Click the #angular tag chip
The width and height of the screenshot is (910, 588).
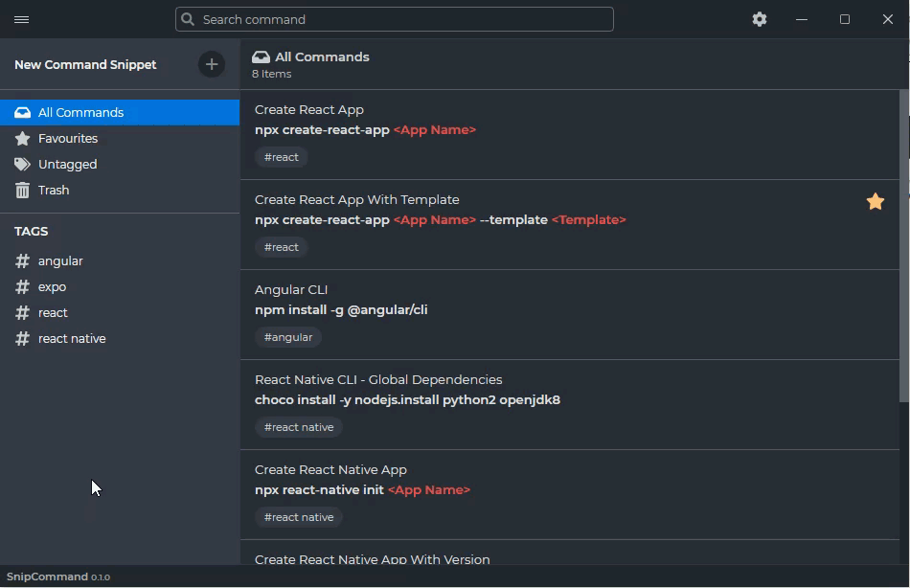288,337
